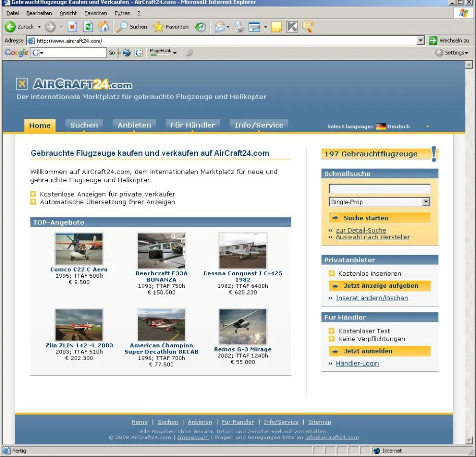Switch to the Anbieten navigation tab

(x=134, y=125)
